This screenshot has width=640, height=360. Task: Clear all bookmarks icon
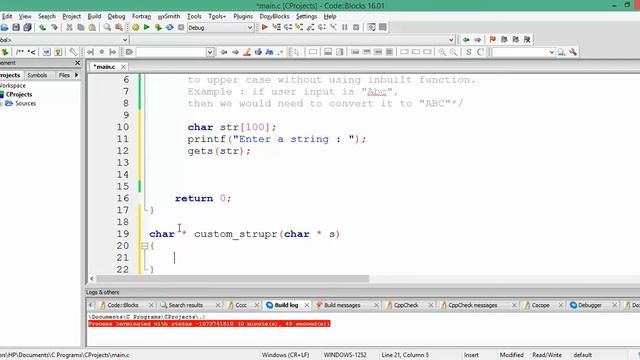point(527,40)
